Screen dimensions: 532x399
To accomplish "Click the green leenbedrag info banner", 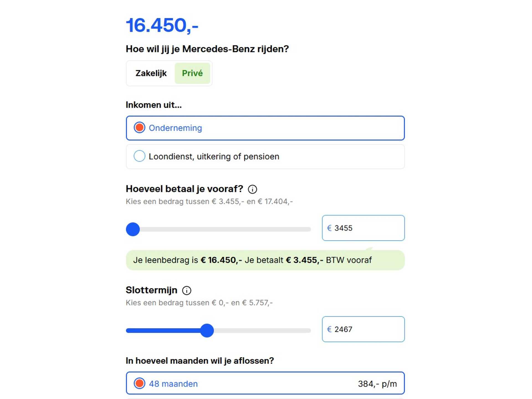I will coord(265,260).
